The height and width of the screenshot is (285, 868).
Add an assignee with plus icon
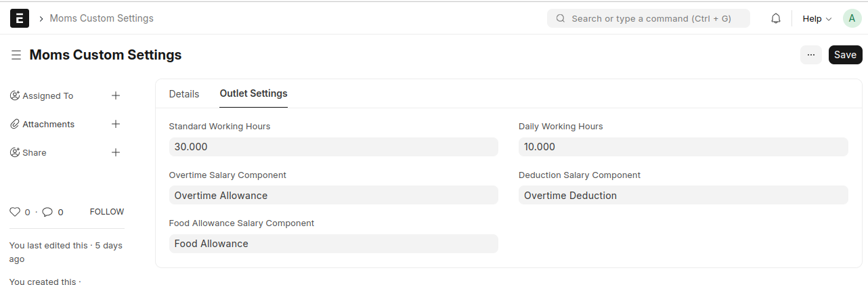(116, 95)
